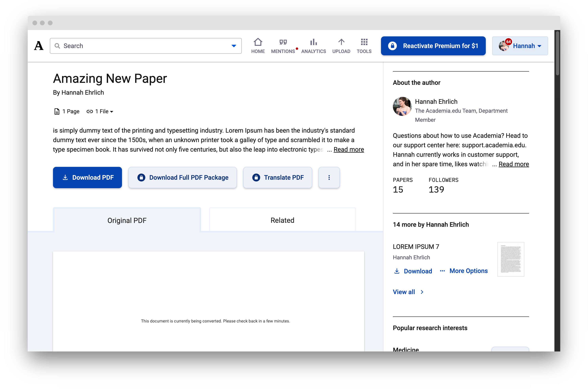Click the chevron next to View all
Screen dimensions: 588x391
tap(422, 292)
